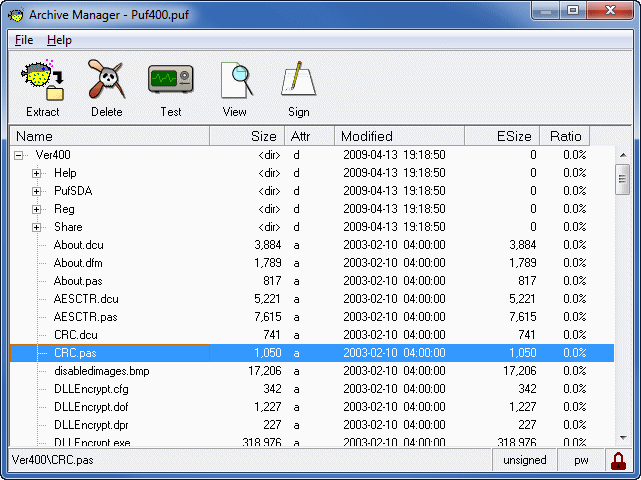Click the Sign archive icon
The width and height of the screenshot is (641, 480).
tap(298, 81)
